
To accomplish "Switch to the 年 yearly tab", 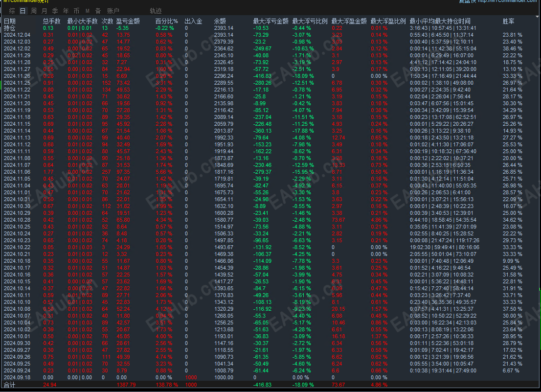I will [x=66, y=11].
